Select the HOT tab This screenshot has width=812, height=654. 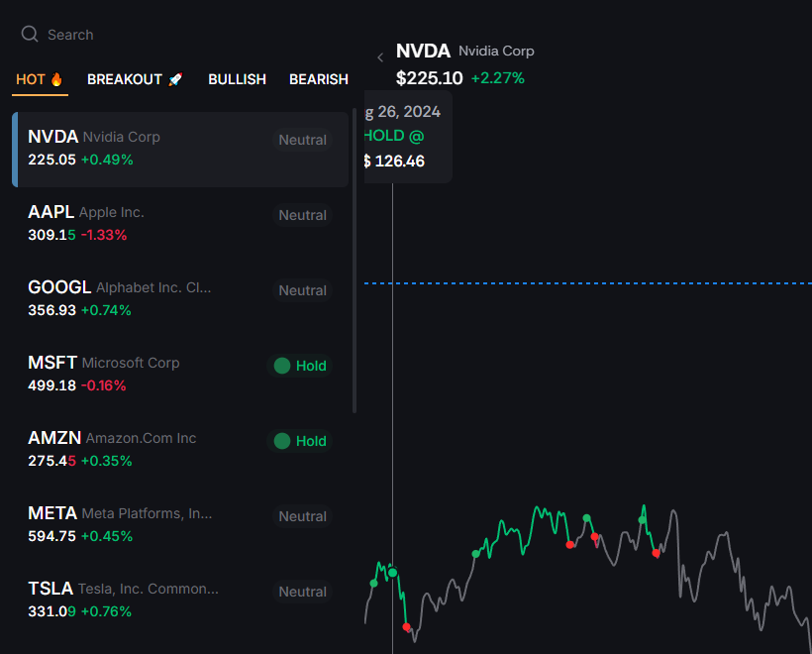(40, 80)
